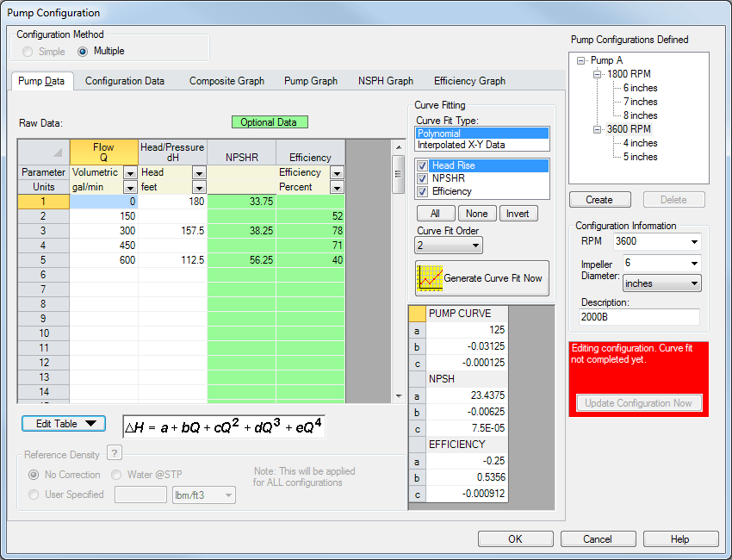
Task: Select the Multiple configuration method radio
Action: click(84, 51)
